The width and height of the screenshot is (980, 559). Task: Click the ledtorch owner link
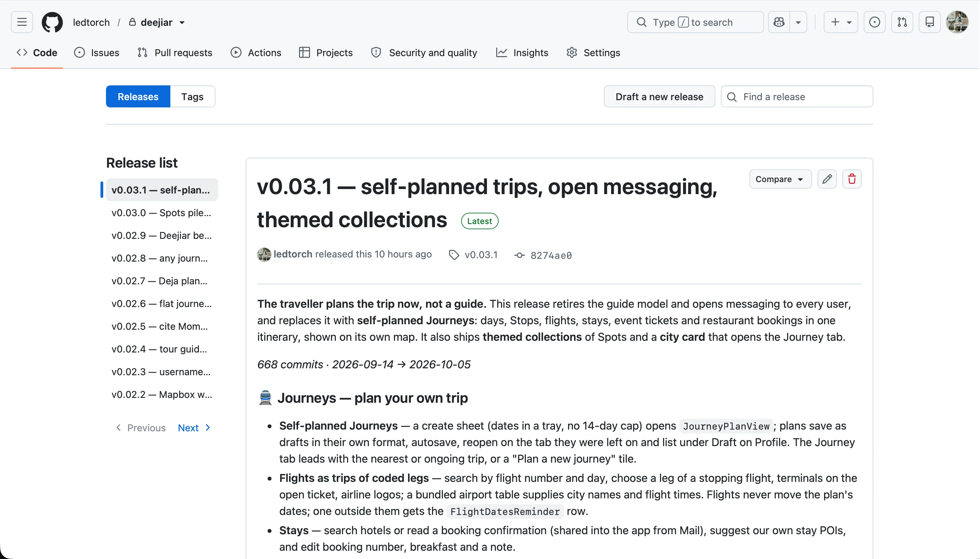[91, 22]
